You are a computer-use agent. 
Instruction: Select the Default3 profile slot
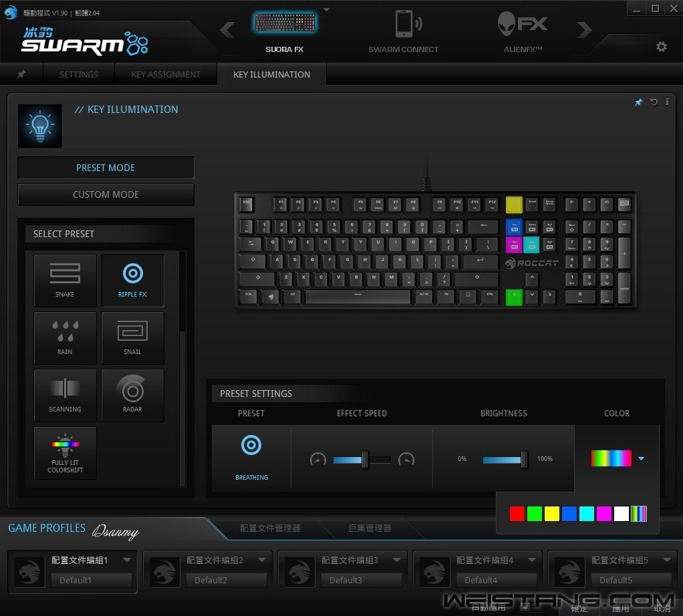361,580
